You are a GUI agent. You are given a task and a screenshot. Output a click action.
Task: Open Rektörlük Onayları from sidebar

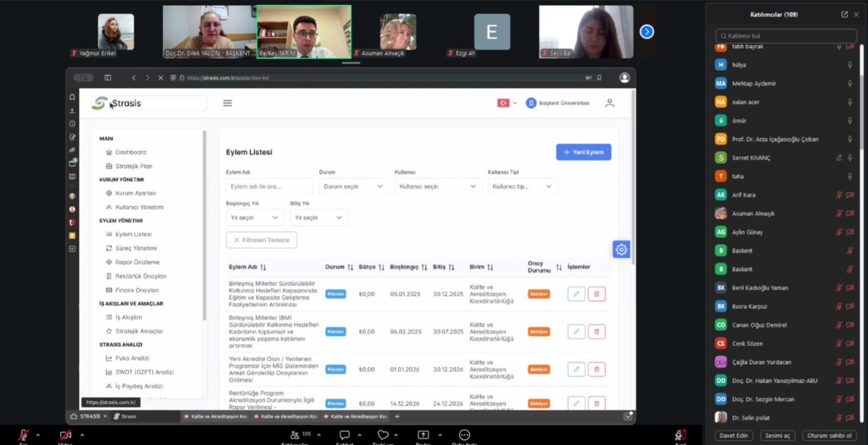[141, 276]
